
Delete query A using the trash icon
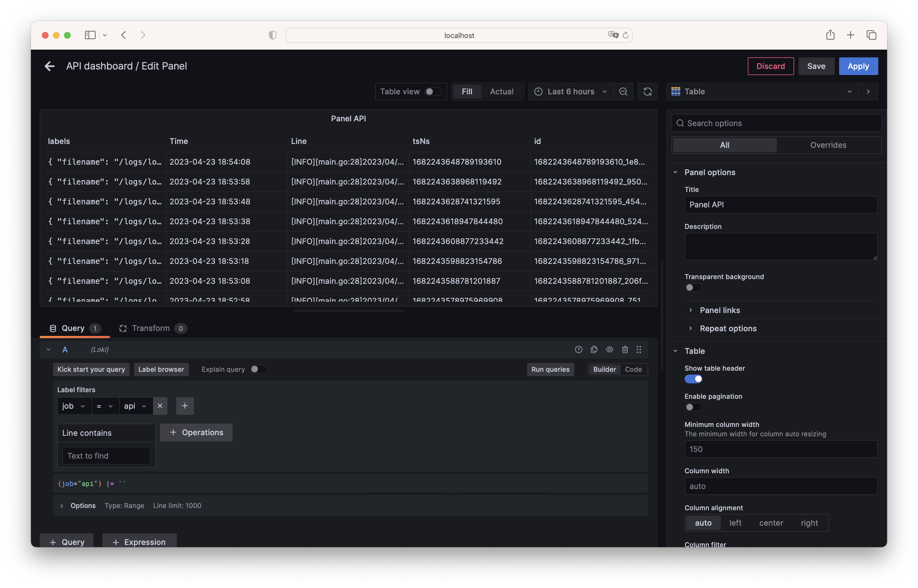(x=625, y=349)
